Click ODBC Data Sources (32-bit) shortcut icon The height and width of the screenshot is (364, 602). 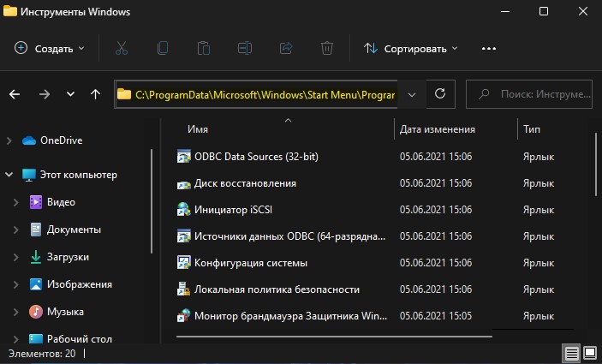183,157
